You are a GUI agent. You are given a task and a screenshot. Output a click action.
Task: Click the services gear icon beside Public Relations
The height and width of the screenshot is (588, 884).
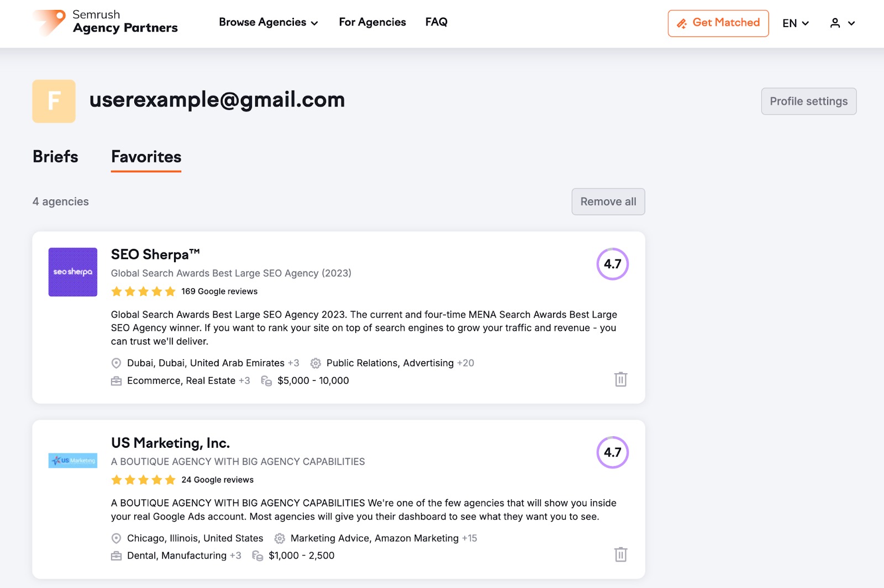coord(315,363)
